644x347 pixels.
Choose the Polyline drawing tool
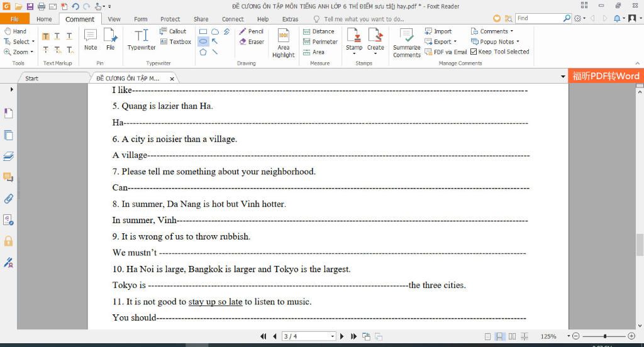[x=226, y=31]
